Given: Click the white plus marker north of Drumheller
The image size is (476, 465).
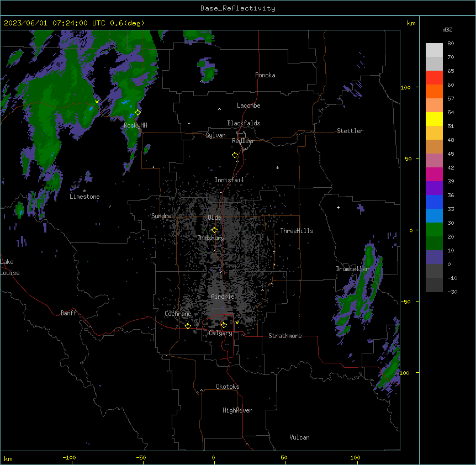Looking at the screenshot, I should click(x=338, y=207).
